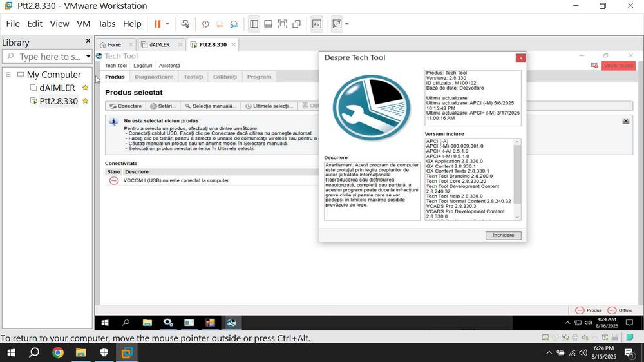Click the guest volume tray icon

click(588, 323)
